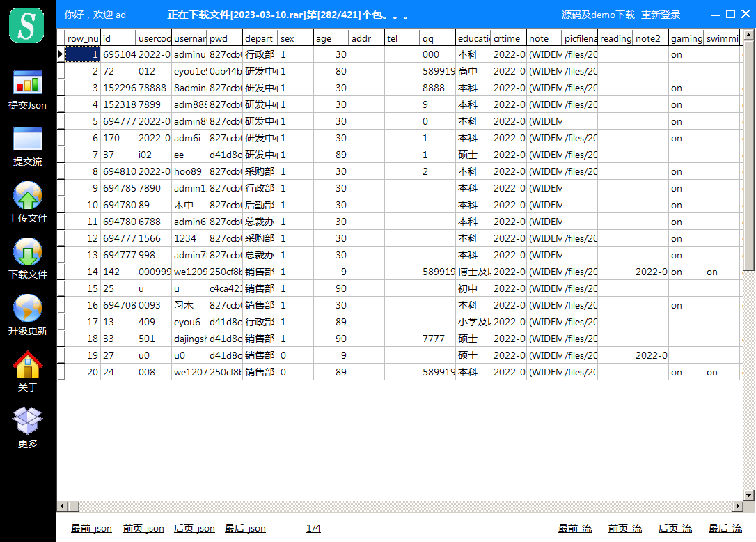Jump to last page via 最后-流
756x542 pixels.
tap(725, 529)
